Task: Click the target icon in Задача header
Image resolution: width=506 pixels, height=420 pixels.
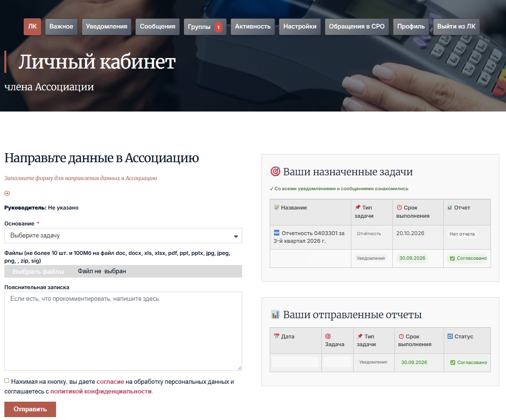Action: [328, 336]
